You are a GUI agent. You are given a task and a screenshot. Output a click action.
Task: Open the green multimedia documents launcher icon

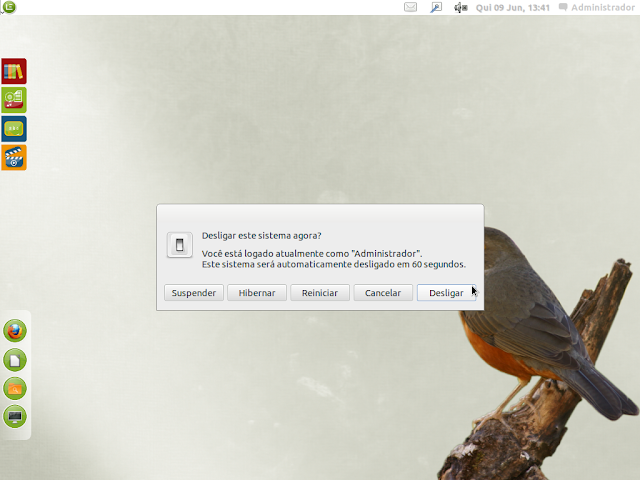click(14, 100)
